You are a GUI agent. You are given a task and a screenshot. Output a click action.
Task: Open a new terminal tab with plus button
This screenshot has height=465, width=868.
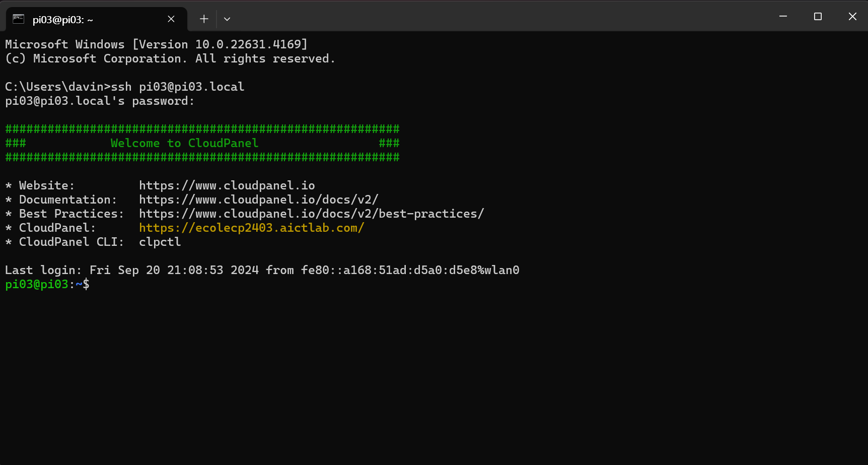coord(204,19)
